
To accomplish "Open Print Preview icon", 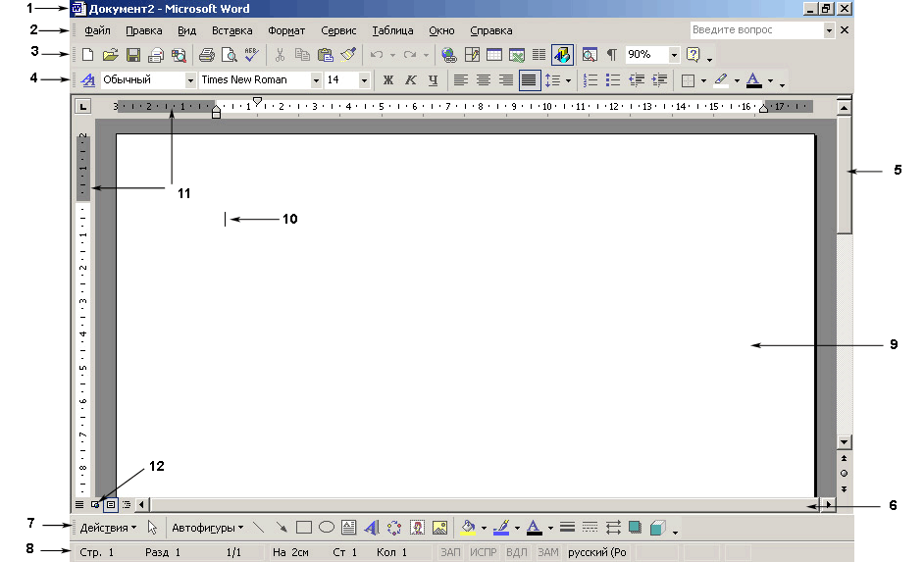I will (230, 55).
